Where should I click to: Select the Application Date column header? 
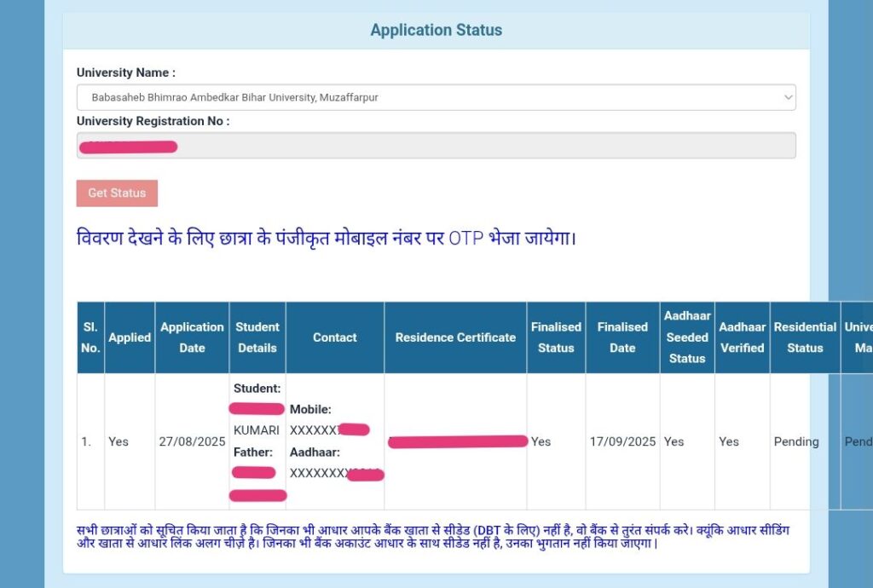coord(191,337)
